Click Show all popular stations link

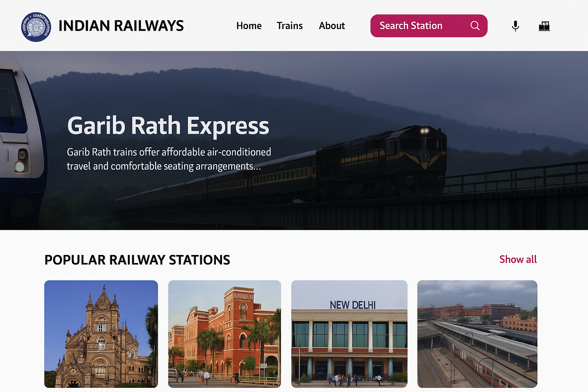click(x=518, y=259)
